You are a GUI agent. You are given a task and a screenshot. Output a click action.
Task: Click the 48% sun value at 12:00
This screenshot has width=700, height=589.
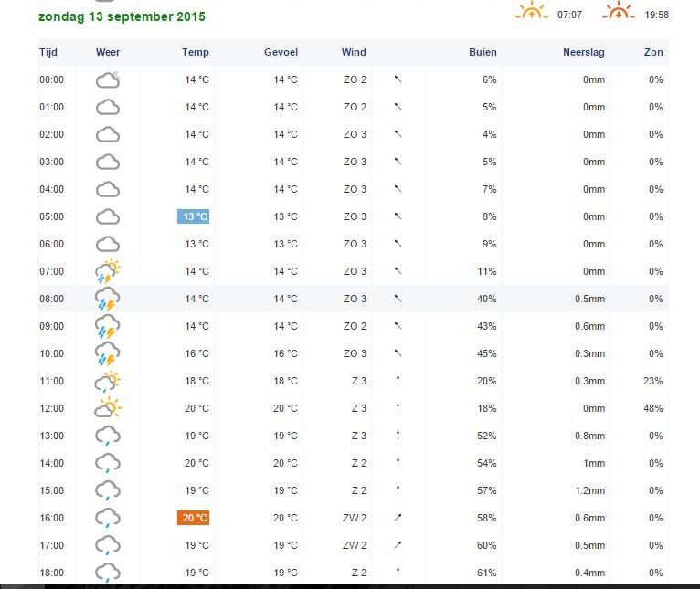click(x=652, y=408)
